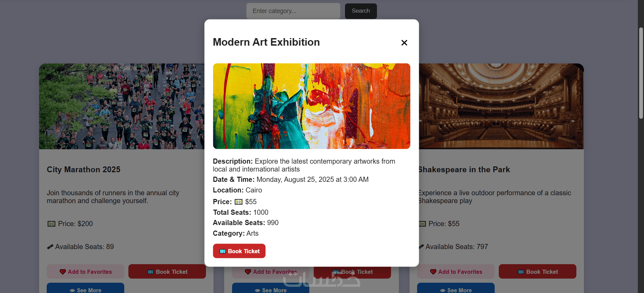Click the page vertical scrollbar

click(641, 73)
